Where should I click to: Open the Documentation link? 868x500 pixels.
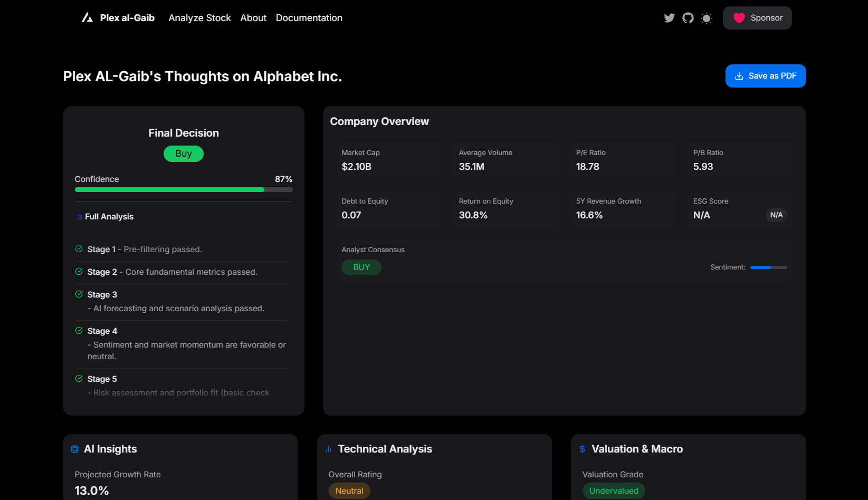pyautogui.click(x=309, y=18)
